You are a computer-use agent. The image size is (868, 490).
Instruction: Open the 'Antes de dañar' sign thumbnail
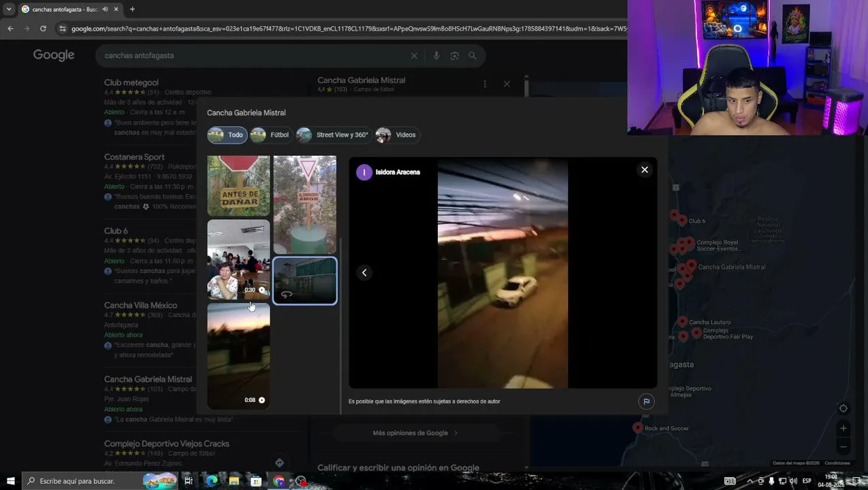click(x=238, y=186)
